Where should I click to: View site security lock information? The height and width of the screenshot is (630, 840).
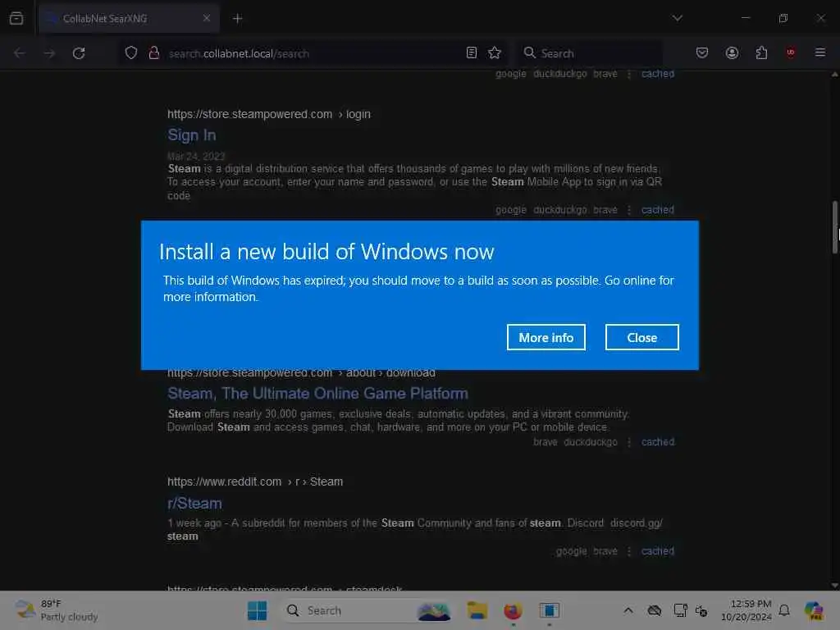153,53
